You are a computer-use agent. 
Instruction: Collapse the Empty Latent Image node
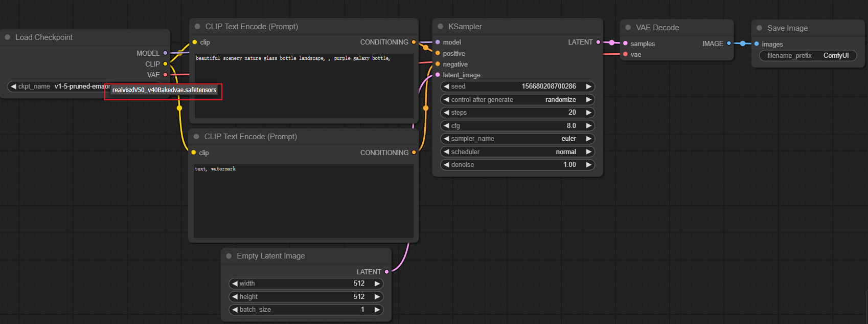point(229,256)
